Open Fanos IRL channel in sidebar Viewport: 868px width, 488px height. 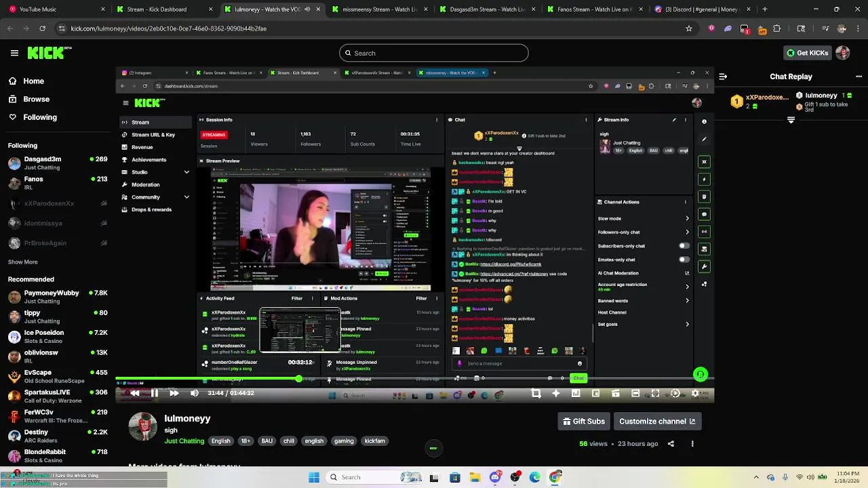pos(58,183)
